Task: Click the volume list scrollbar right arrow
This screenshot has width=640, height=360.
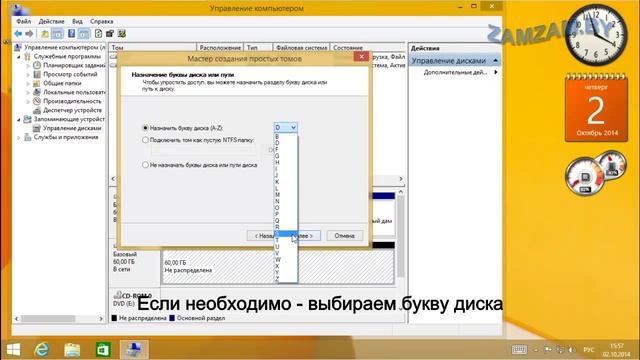Action: [x=401, y=179]
